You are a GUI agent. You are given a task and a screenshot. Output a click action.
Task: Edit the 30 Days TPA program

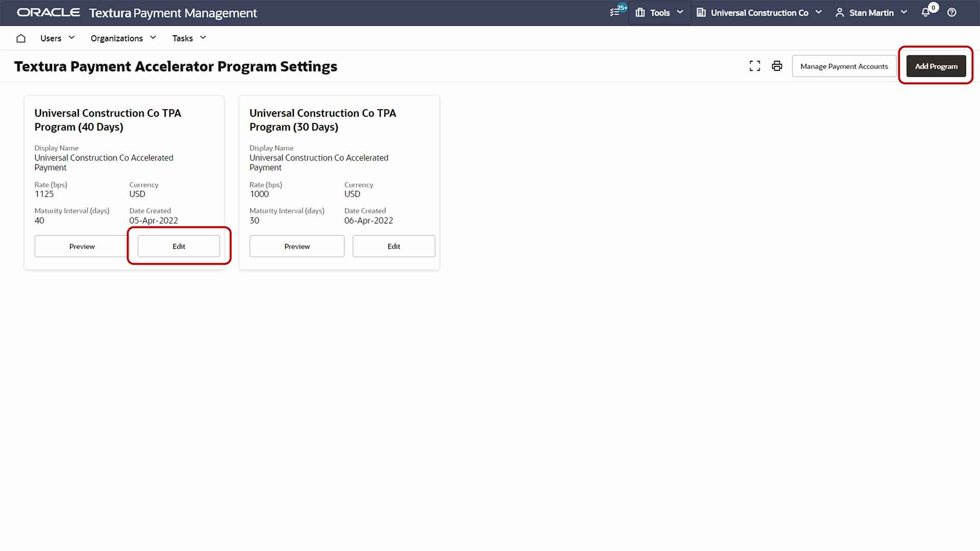tap(394, 246)
